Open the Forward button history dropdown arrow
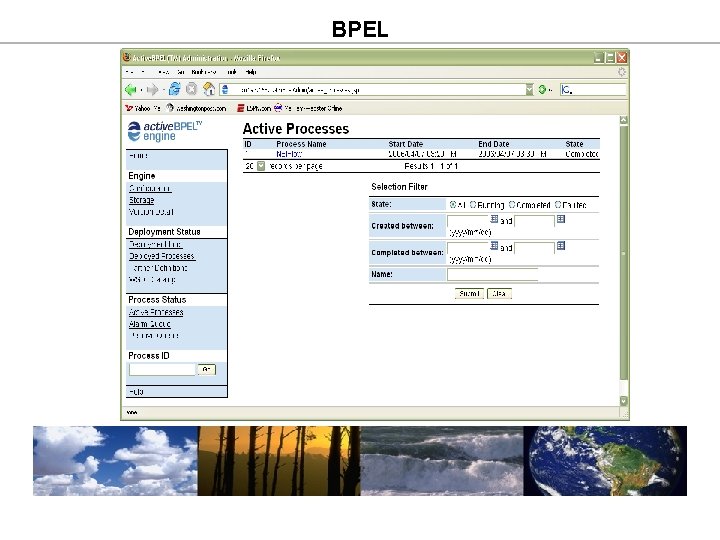This screenshot has width=720, height=540. tap(163, 90)
